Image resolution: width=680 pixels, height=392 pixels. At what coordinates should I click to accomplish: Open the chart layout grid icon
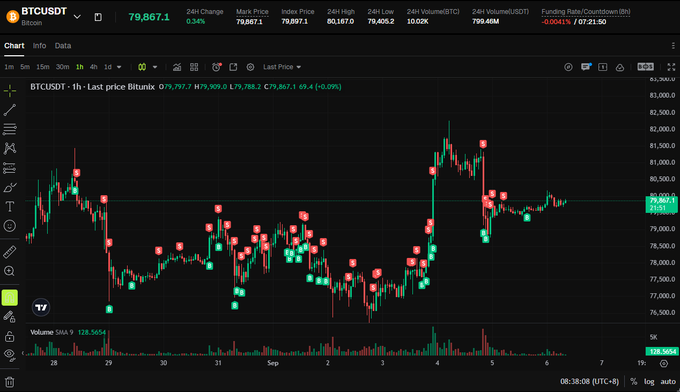(194, 67)
